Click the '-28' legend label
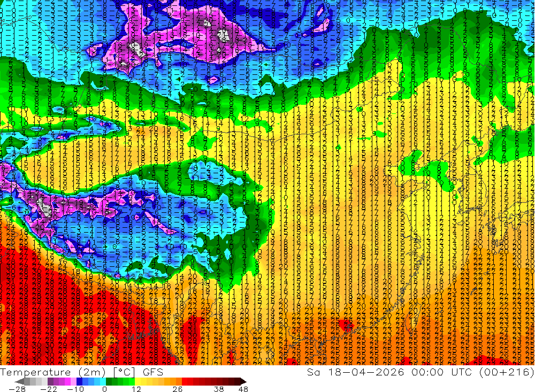Screen dimensions: 535x392 17,389
